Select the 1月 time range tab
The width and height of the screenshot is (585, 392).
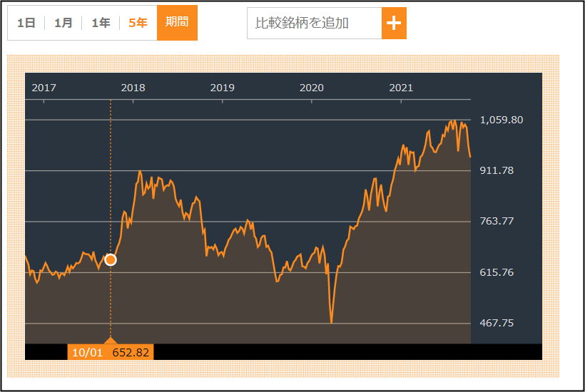63,23
